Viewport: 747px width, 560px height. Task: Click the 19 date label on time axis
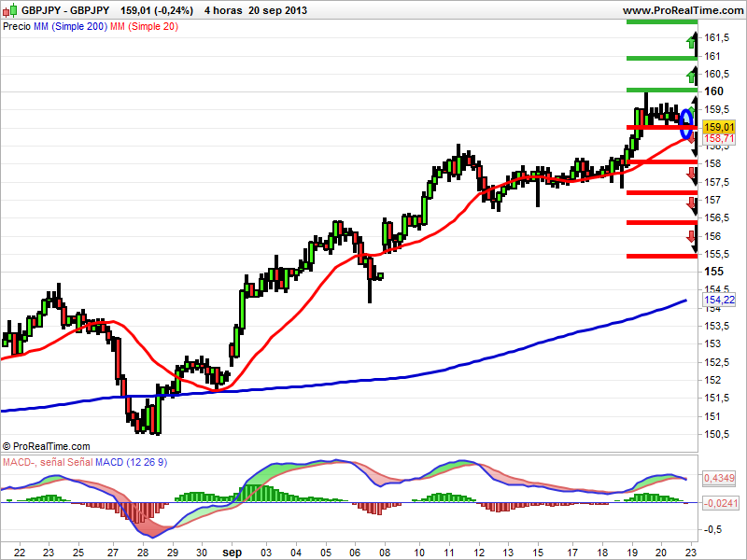click(x=632, y=553)
